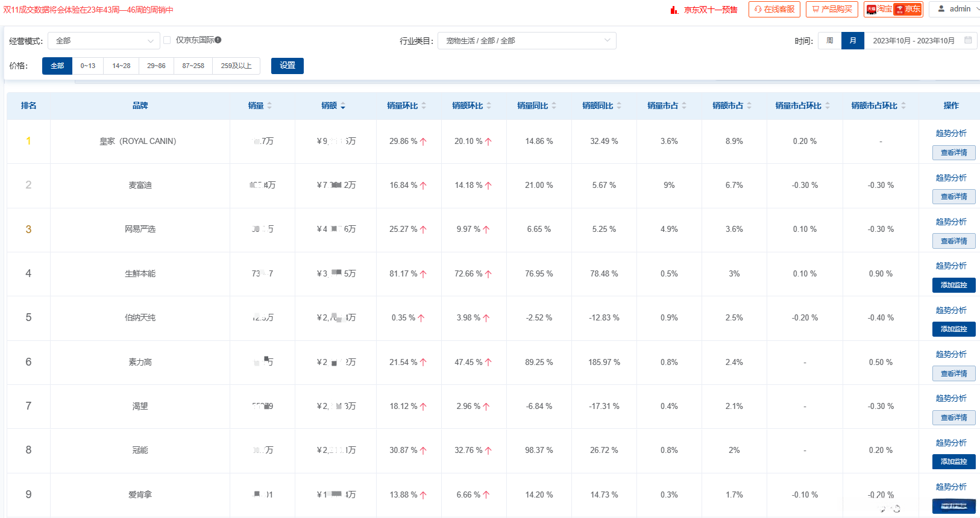Click 添加监控 for 伯纳天纯
Image resolution: width=980 pixels, height=518 pixels.
click(954, 329)
